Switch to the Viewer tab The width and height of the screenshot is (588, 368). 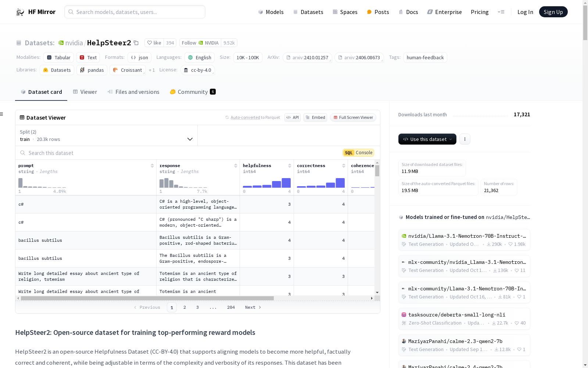85,92
